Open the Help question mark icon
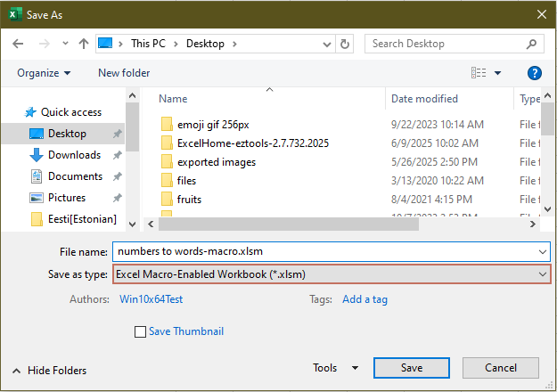Viewport: 557px width, 392px height. coord(535,73)
